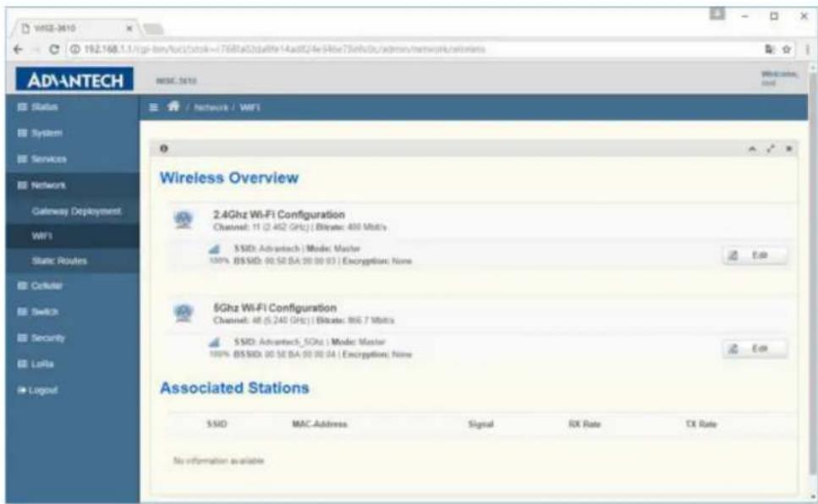Select WiFi in Network submenu
Screen dimensions: 818x504
tap(41, 236)
